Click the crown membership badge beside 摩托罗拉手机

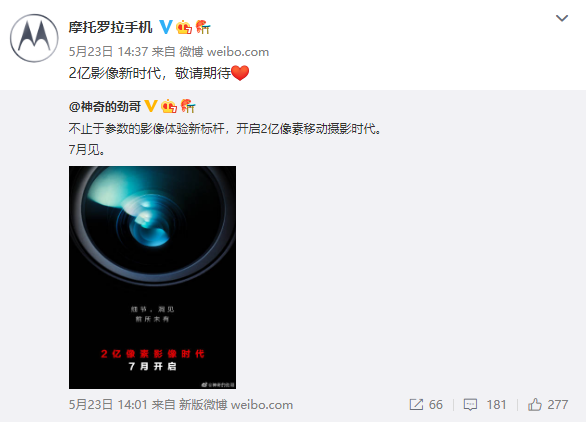click(x=184, y=27)
